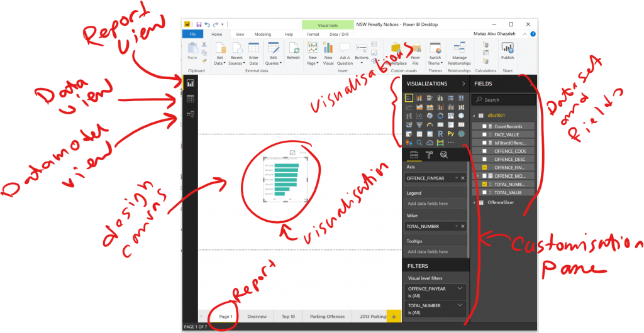644x333 pixels.
Task: Check the OFFENCE_CODE field checkbox
Action: tap(485, 151)
